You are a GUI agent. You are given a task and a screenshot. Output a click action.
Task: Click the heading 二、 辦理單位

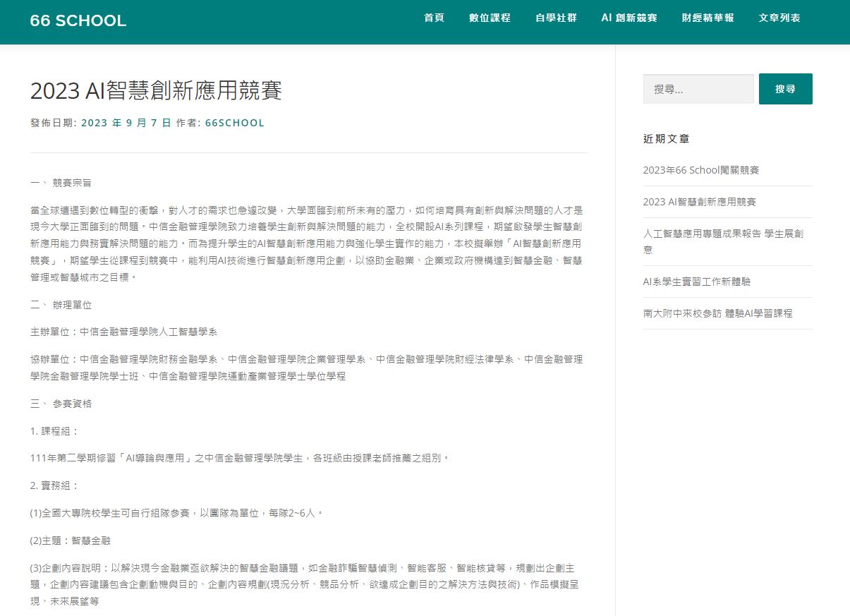61,305
